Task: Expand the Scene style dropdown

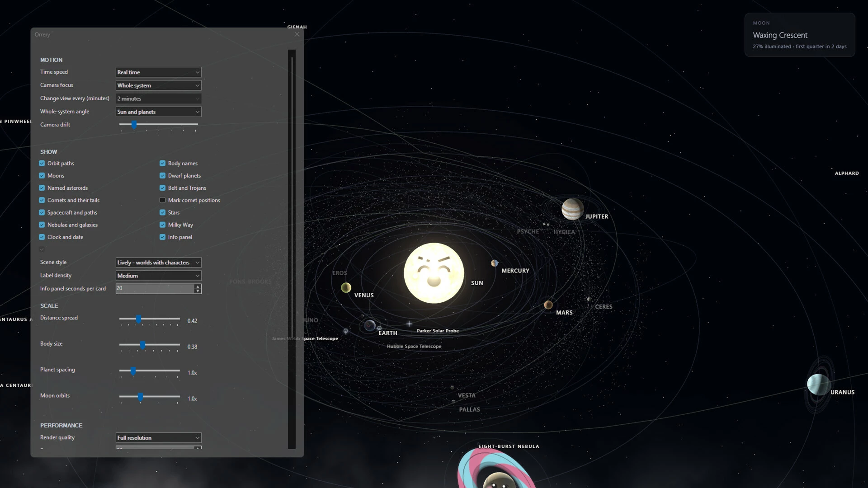Action: (x=158, y=263)
